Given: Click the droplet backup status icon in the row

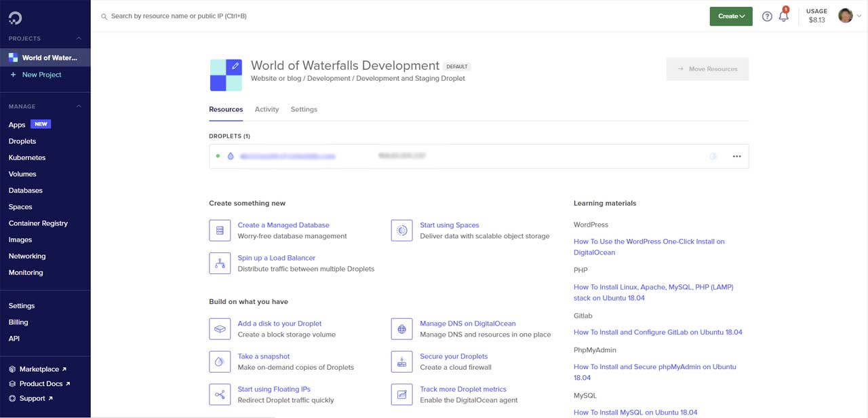Looking at the screenshot, I should [x=713, y=156].
